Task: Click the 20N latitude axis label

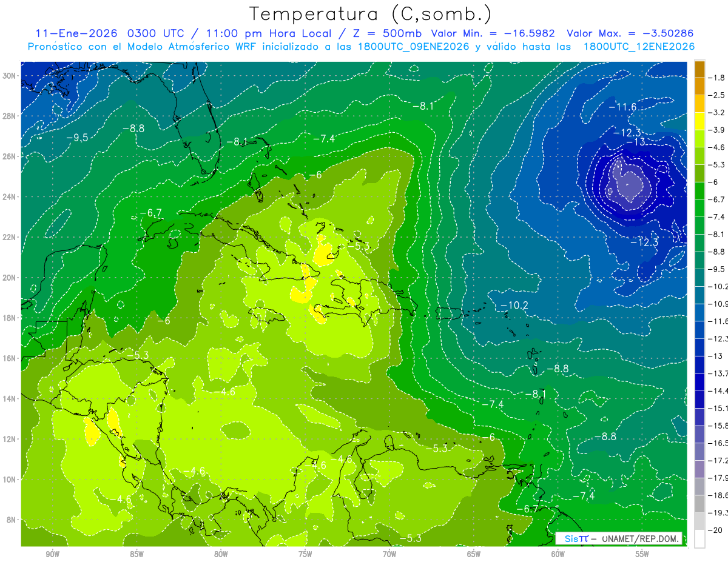Action: coord(10,278)
